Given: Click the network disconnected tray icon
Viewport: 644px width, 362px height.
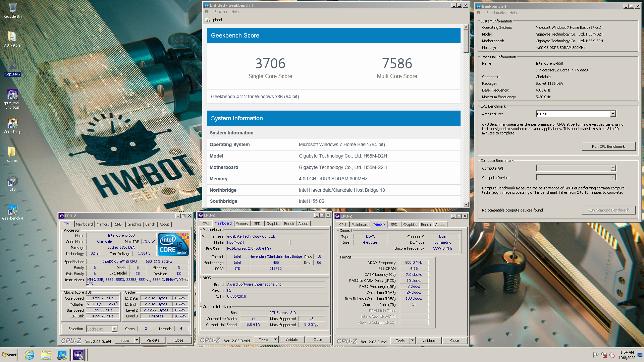Looking at the screenshot, I should coord(604,355).
